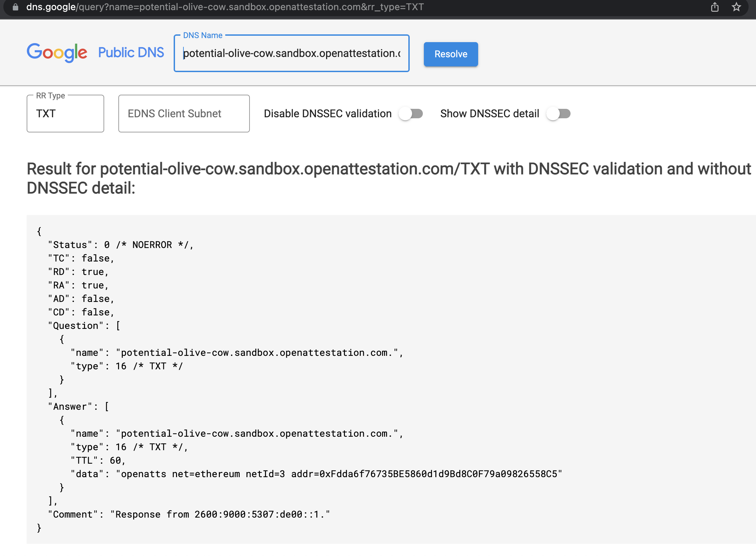Click the "Status": 0 NOERROR line
This screenshot has width=756, height=556.
click(121, 245)
